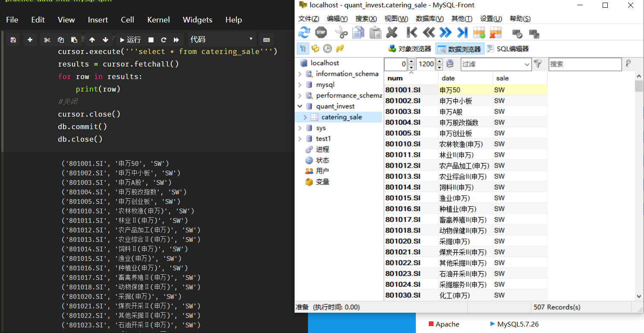Screen dimensions: 644x333
Task: Open the cell type dropdown showing 代码
Action: click(221, 39)
